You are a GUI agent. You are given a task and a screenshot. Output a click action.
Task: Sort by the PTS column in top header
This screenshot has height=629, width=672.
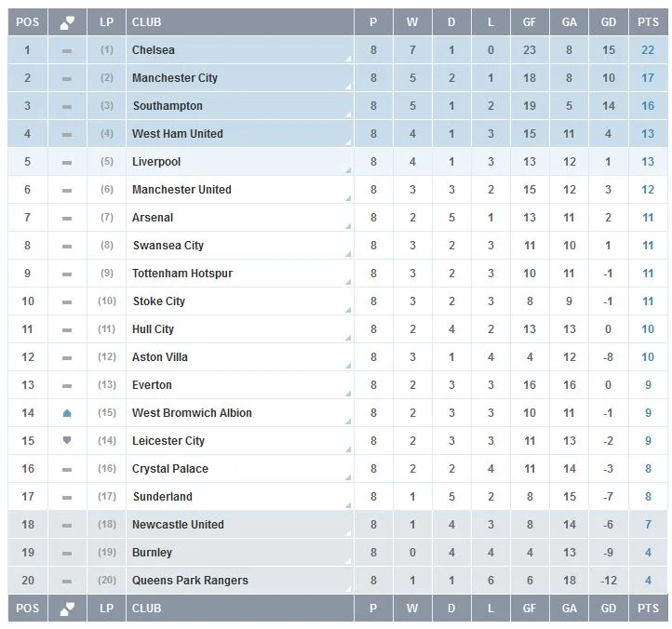648,21
